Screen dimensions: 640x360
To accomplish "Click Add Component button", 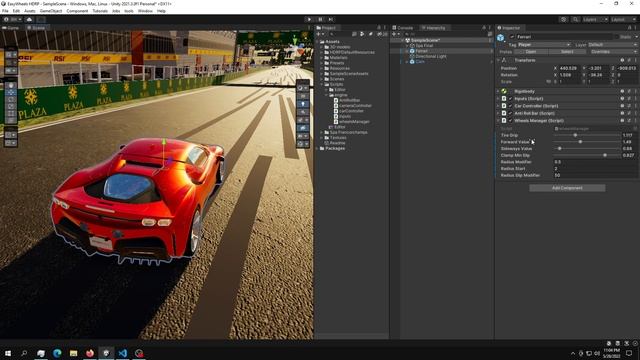I will click(x=567, y=188).
